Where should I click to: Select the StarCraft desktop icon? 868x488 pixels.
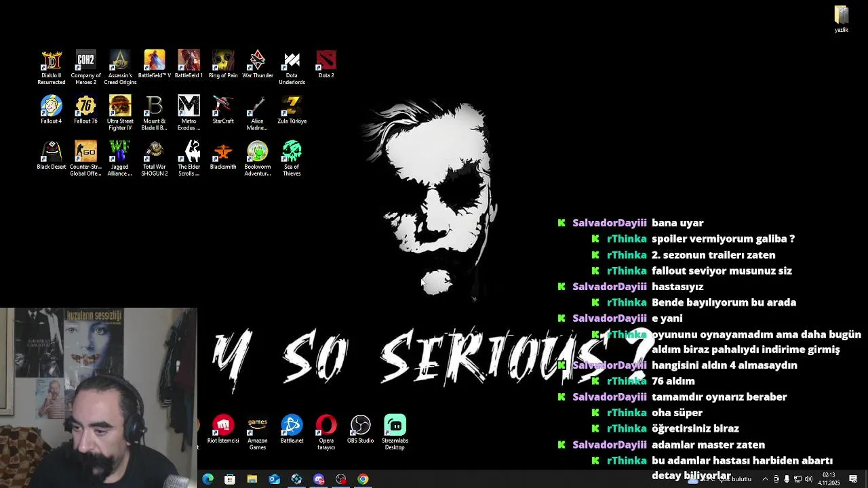click(x=223, y=110)
